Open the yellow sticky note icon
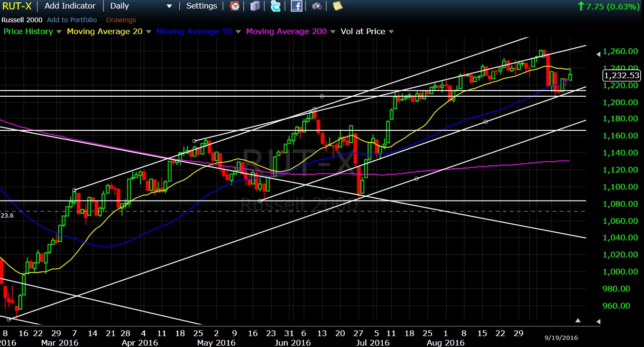Image resolution: width=644 pixels, height=347 pixels. (337, 6)
